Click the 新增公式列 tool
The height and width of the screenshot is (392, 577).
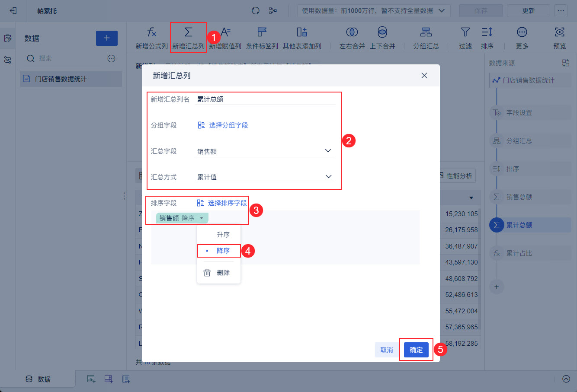(x=151, y=38)
